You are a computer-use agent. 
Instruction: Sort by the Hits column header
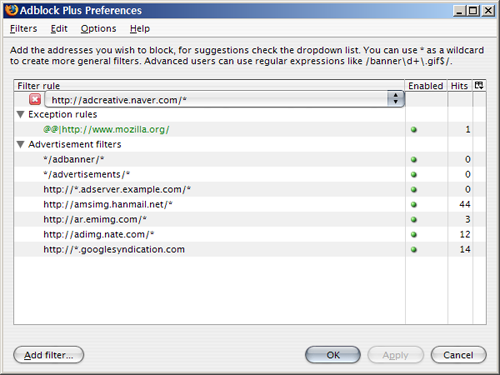(459, 86)
